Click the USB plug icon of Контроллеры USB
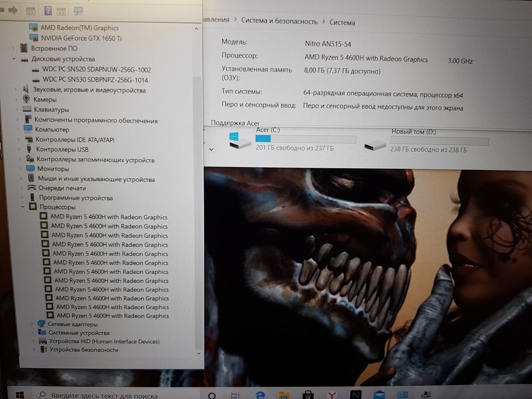 click(x=29, y=149)
